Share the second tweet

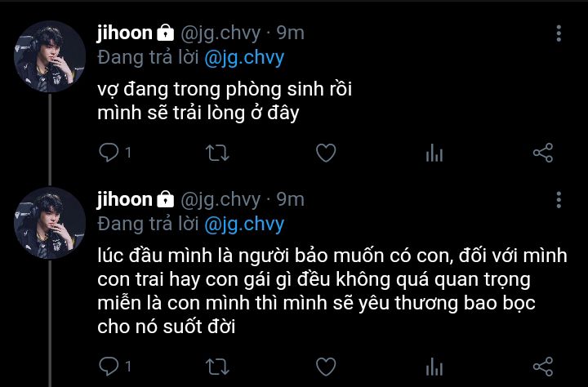(542, 366)
